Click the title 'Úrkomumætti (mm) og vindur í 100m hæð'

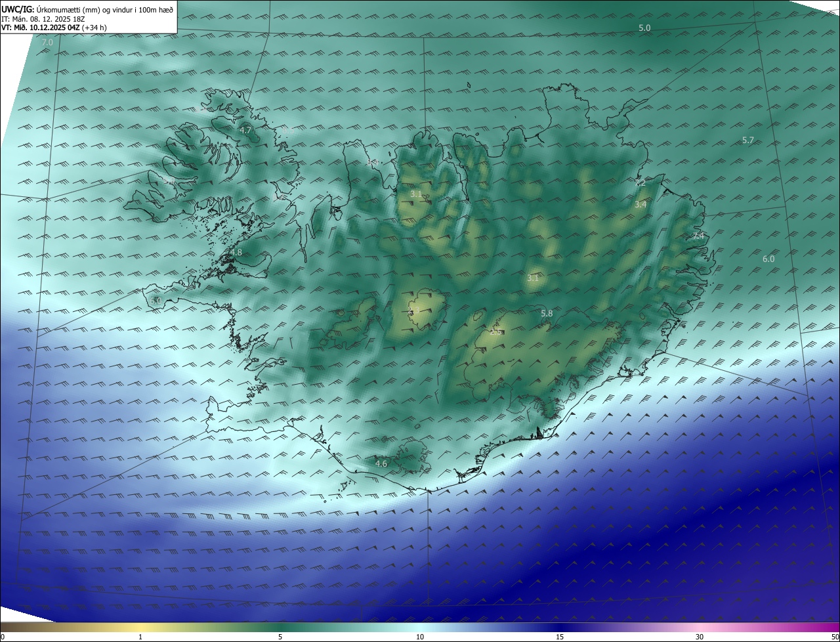104,9
